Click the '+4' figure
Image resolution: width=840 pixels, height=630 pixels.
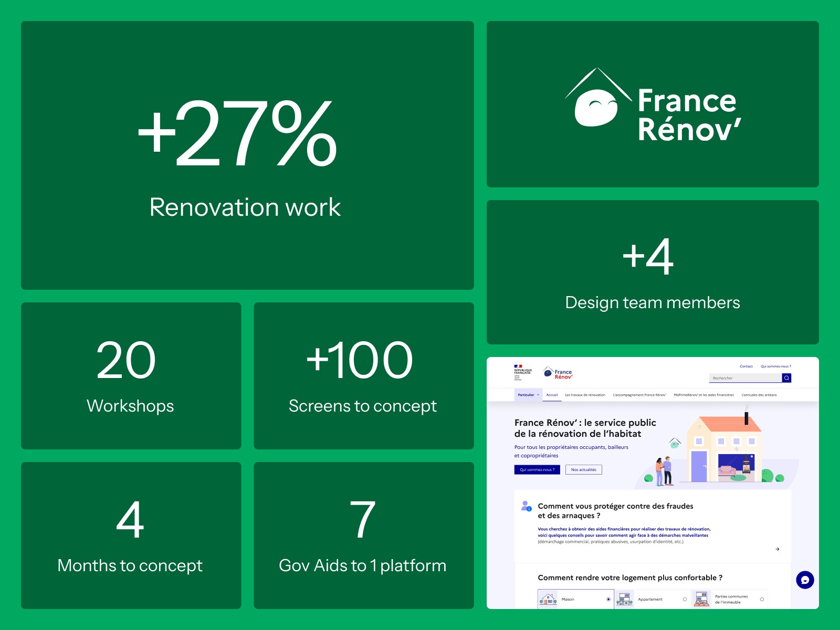coord(648,256)
